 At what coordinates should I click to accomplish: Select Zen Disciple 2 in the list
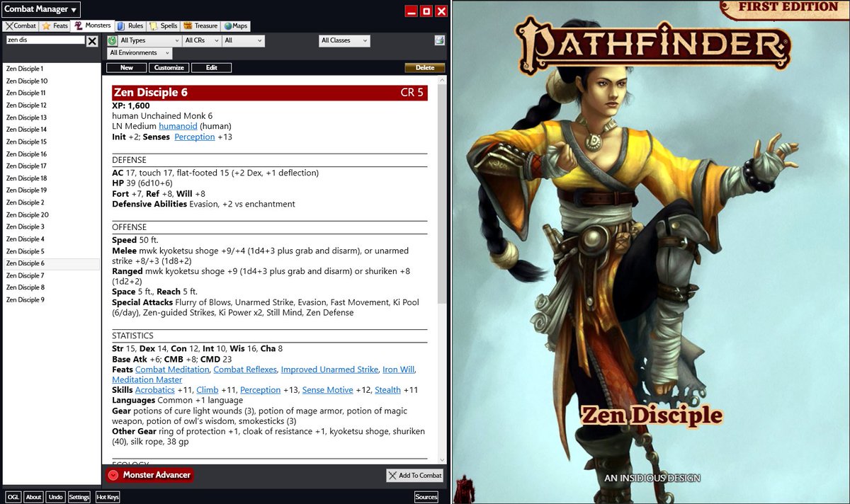[52, 202]
